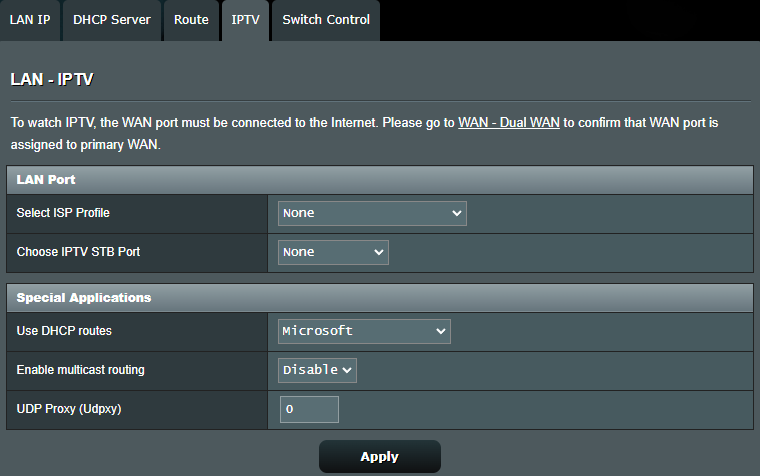This screenshot has width=760, height=476.
Task: Expand the Enable multicast routing dropdown
Action: [317, 370]
